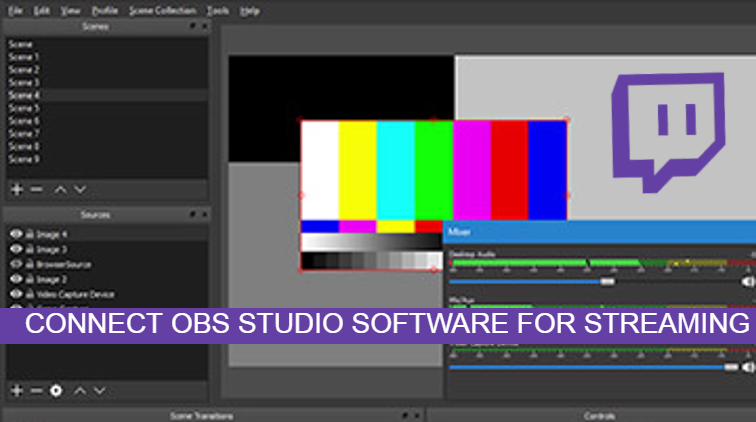Move the selected source down
The height and width of the screenshot is (422, 756).
(100, 391)
